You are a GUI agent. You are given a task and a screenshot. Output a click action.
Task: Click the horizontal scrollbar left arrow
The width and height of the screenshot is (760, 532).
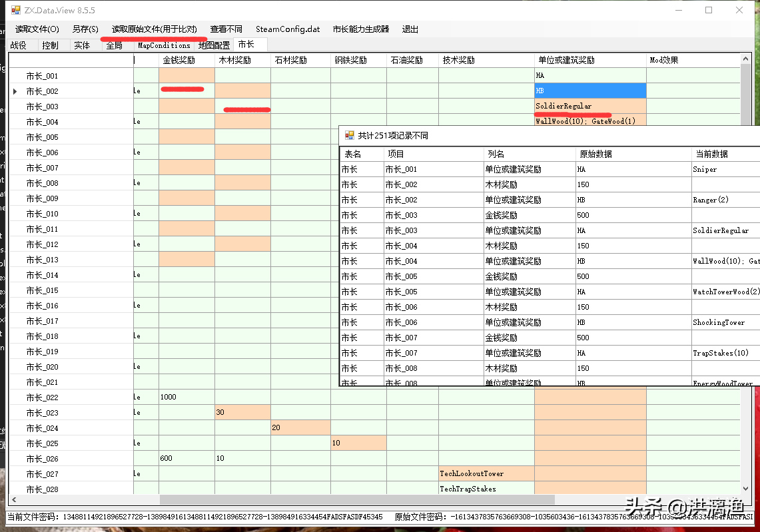13,500
